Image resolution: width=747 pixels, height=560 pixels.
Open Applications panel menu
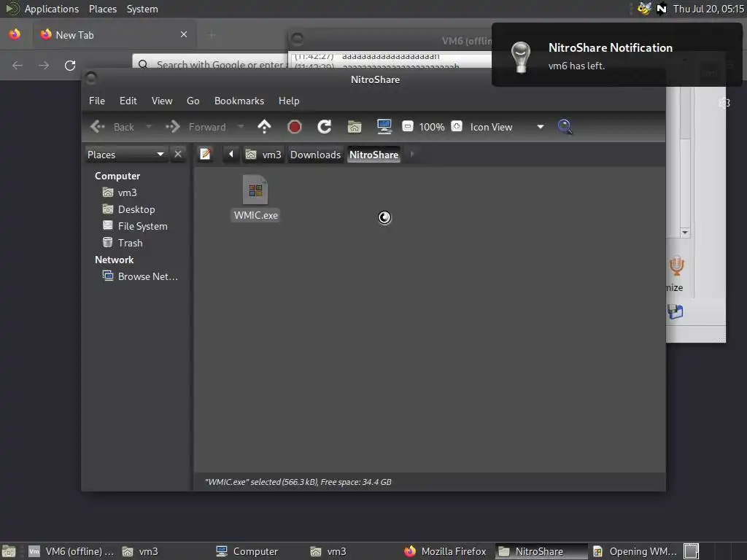pyautogui.click(x=52, y=9)
